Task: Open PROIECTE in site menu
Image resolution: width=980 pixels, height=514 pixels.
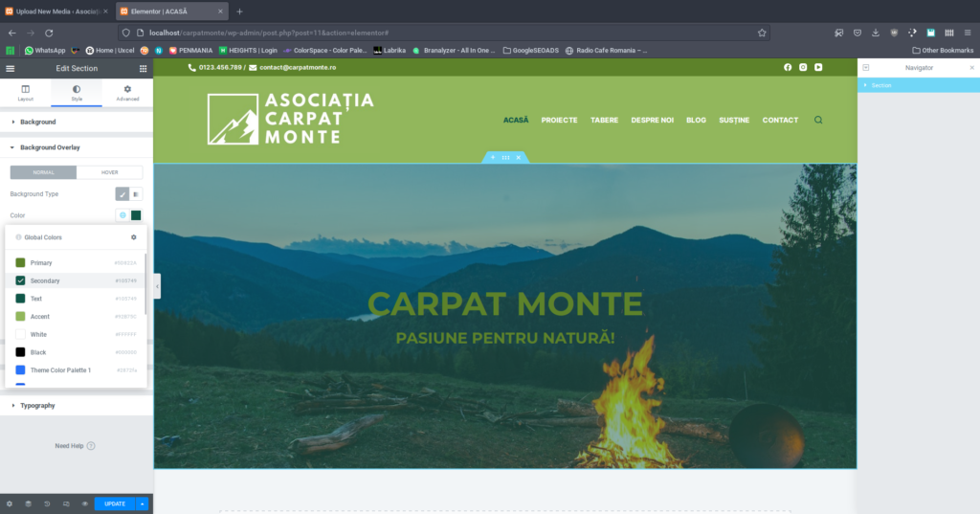Action: [x=559, y=120]
